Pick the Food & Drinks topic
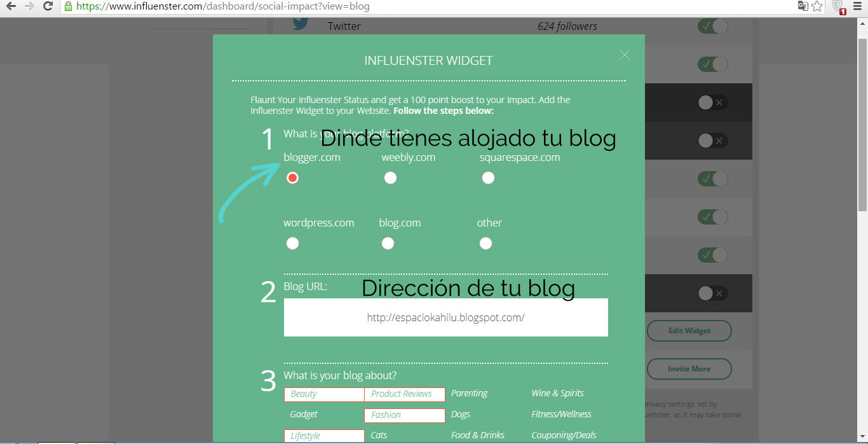This screenshot has height=444, width=868. click(477, 435)
